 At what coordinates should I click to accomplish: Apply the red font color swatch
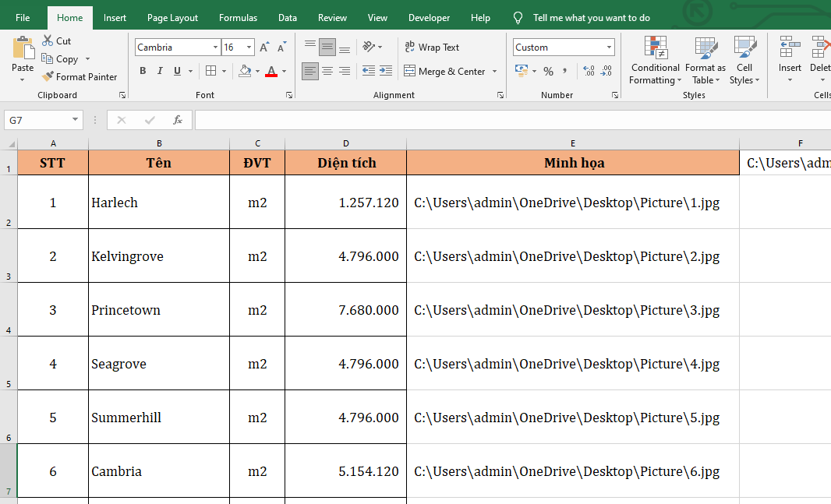point(271,72)
